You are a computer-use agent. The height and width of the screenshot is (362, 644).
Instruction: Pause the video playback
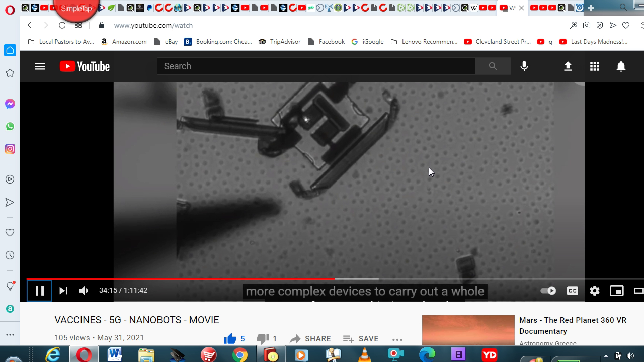tap(39, 291)
